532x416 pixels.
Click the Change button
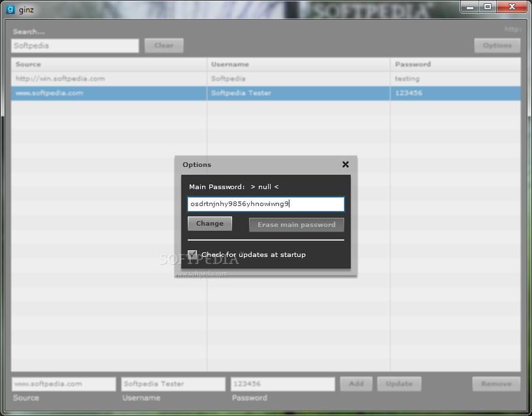click(x=210, y=224)
